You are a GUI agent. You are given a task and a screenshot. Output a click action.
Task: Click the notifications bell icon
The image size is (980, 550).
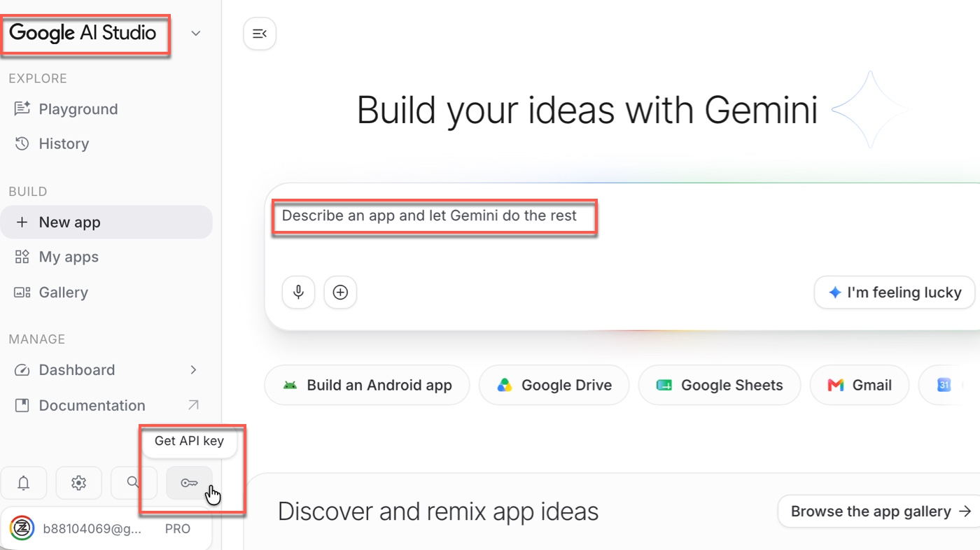coord(24,483)
